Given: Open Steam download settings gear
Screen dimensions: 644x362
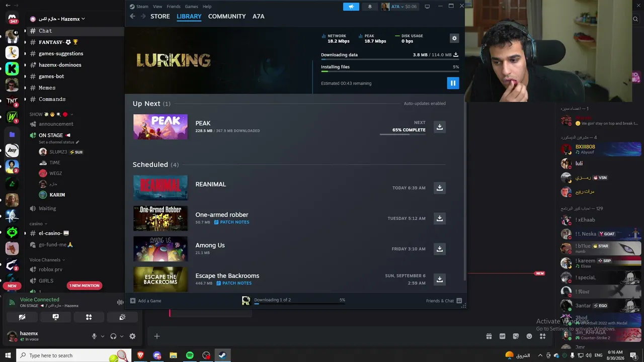Looking at the screenshot, I should click(454, 38).
